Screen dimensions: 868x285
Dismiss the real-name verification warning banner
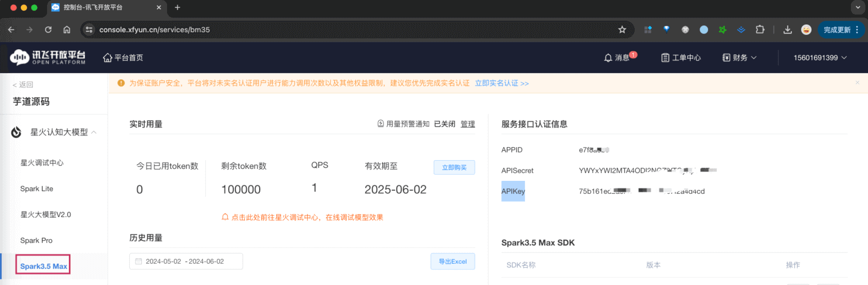pyautogui.click(x=857, y=83)
